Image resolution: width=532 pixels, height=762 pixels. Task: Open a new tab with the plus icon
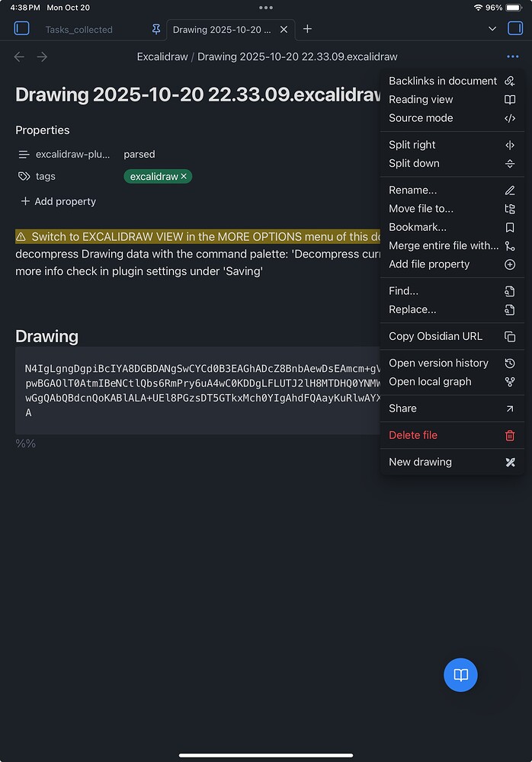(x=307, y=30)
